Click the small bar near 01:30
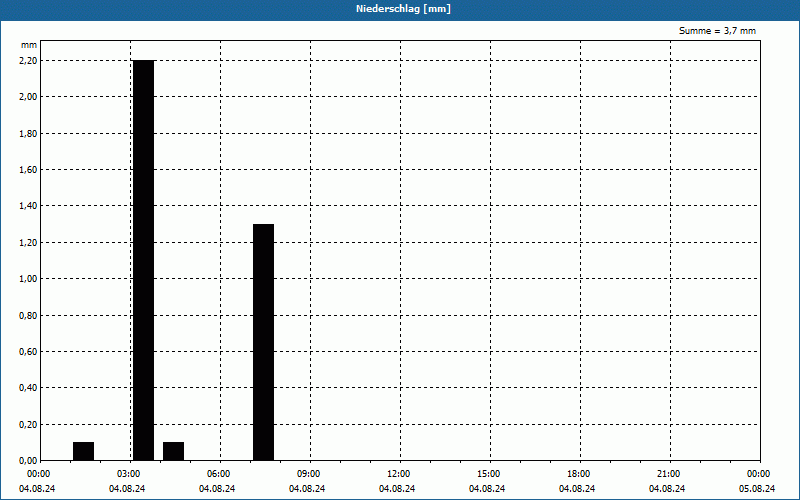Image resolution: width=800 pixels, height=500 pixels. point(83,451)
